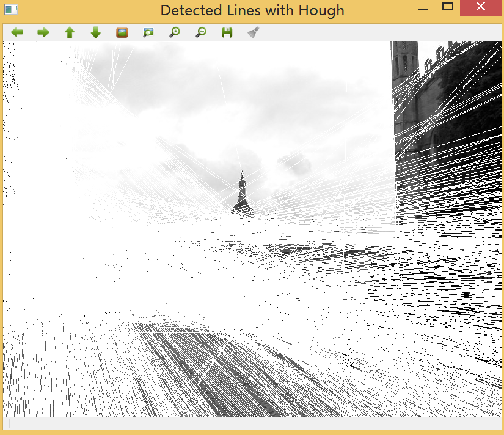Zoom in with plus magnifier icon
Screen dimensions: 504x435
(x=175, y=32)
